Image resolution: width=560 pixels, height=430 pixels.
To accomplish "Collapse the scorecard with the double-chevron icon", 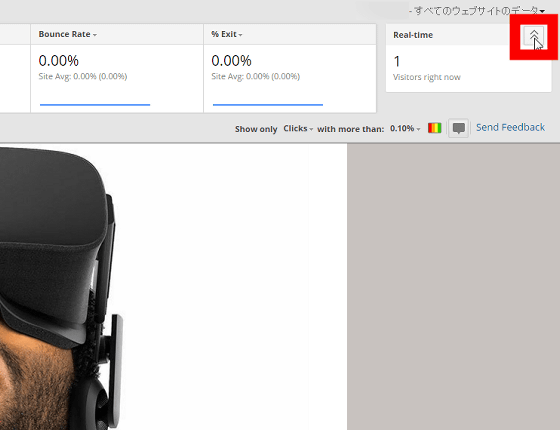I will tap(534, 36).
